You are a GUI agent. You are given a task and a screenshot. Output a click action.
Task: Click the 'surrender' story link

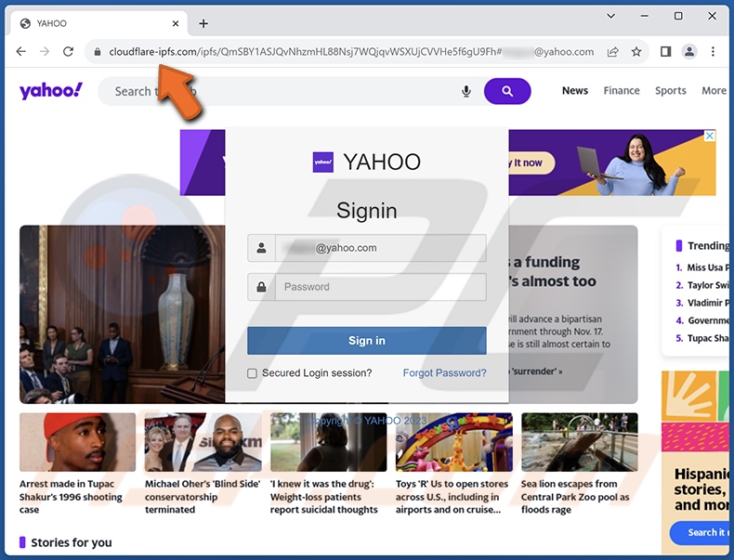[536, 371]
